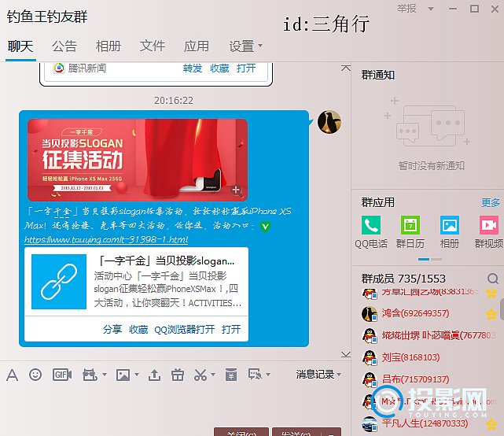Expand the chat search bubble dropdown arrow
This screenshot has height=436, width=504.
[268, 375]
